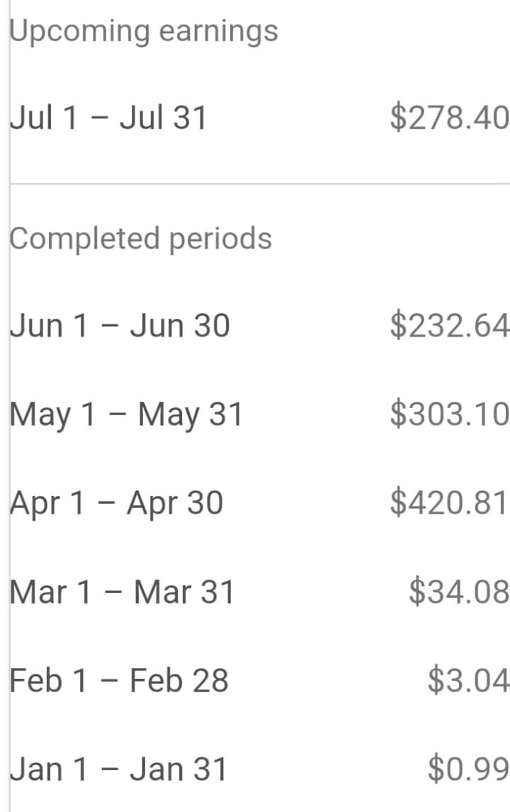
Task: View the Feb 1 – Feb 28 period
Action: coord(119,680)
